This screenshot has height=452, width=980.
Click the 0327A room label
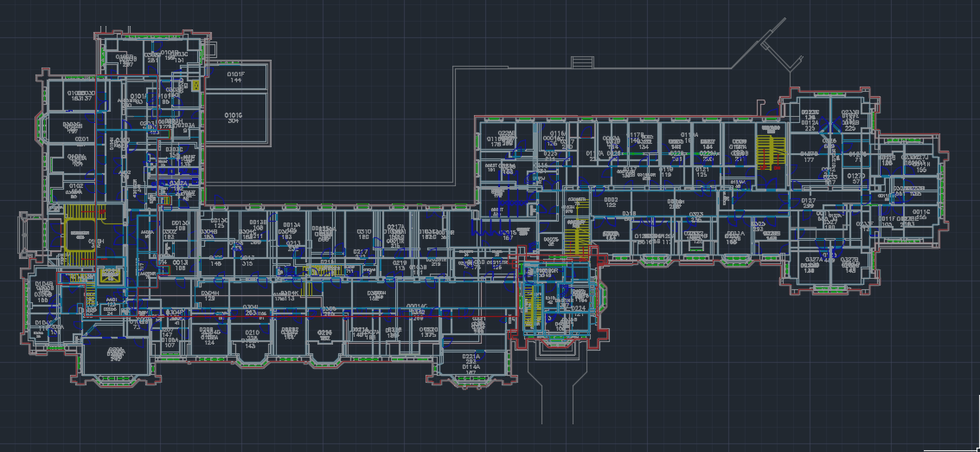(x=813, y=259)
